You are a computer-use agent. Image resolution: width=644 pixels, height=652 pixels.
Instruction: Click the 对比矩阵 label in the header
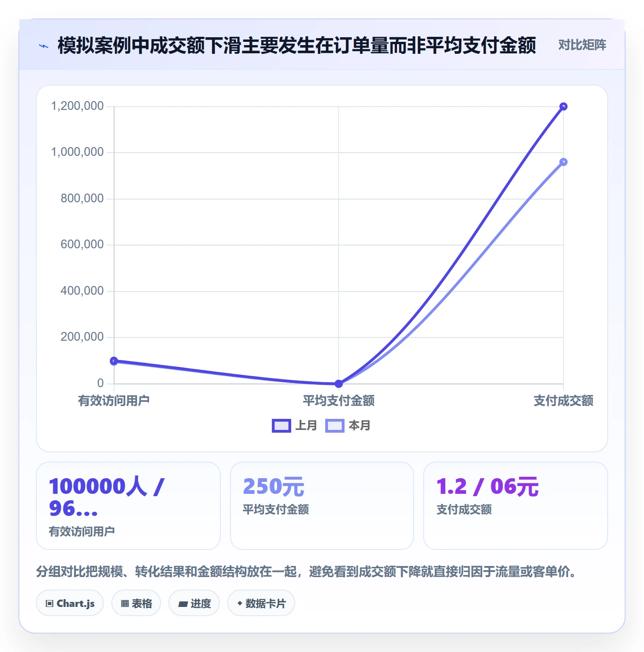(x=582, y=45)
